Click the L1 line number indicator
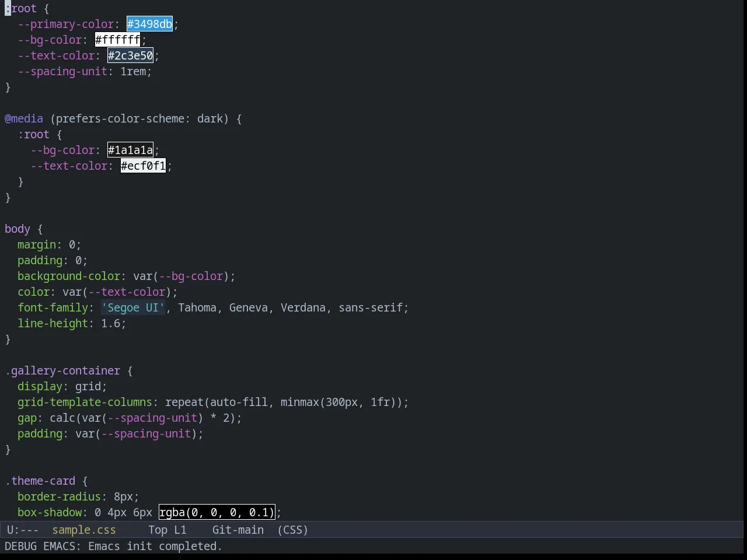 coord(180,530)
